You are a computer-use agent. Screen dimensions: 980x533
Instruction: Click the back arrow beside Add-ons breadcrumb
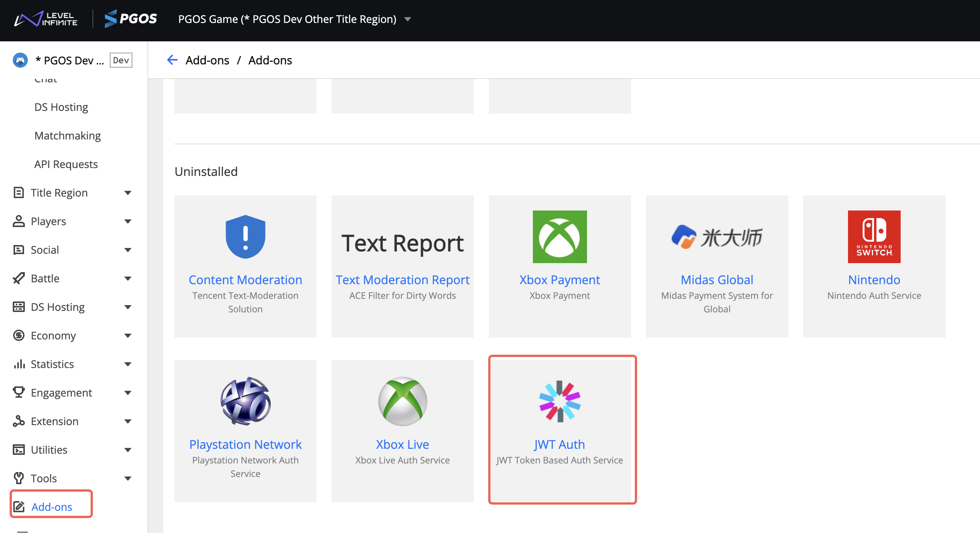172,60
